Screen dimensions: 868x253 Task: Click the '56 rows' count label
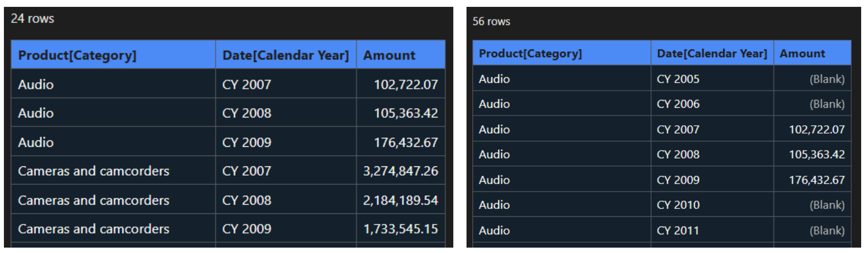[491, 22]
